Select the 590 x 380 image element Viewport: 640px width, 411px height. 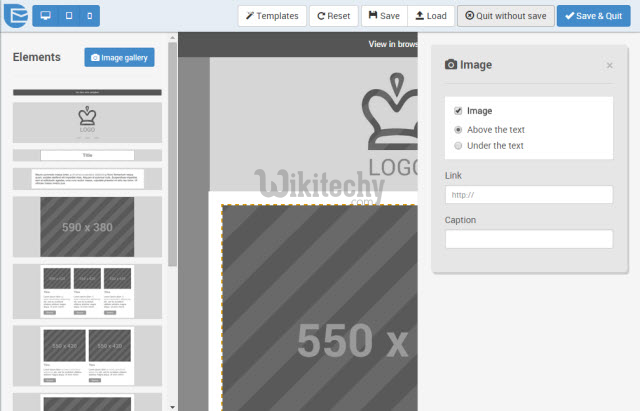pos(87,226)
